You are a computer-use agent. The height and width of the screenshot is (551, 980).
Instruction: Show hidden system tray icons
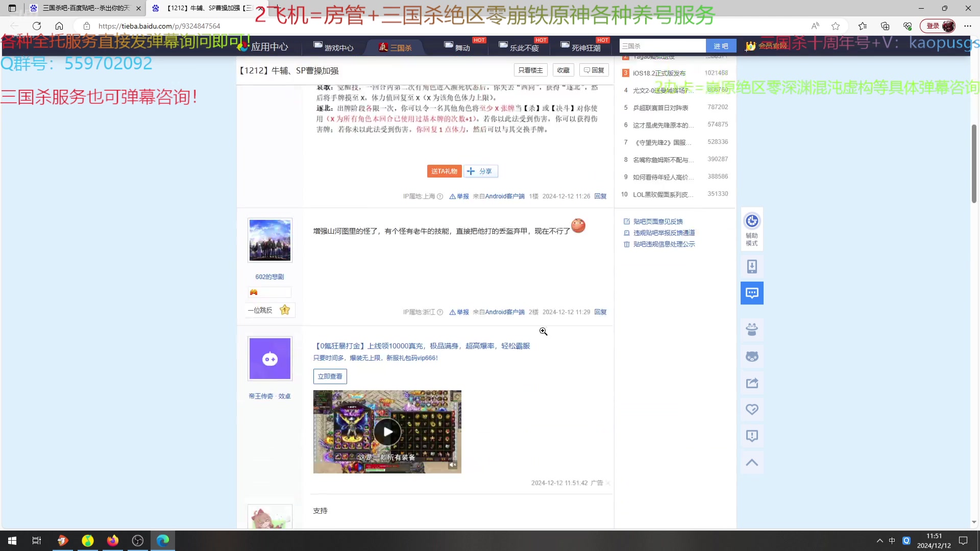[x=879, y=541]
